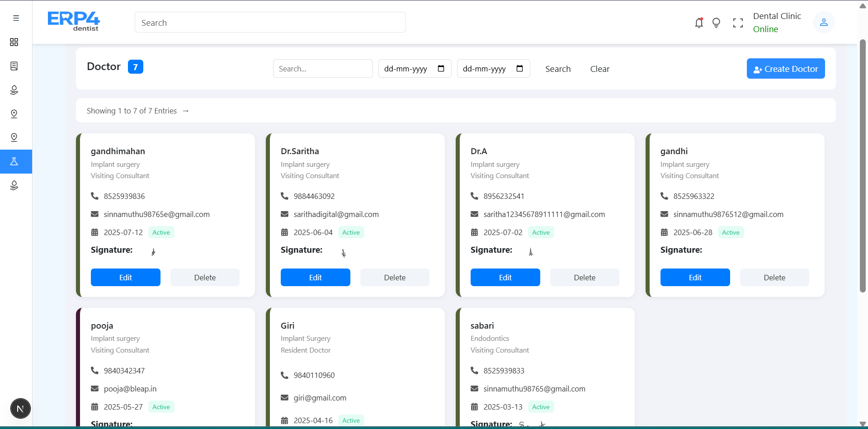The image size is (868, 429).
Task: Click the Active badge on pooja card
Action: pyautogui.click(x=161, y=407)
